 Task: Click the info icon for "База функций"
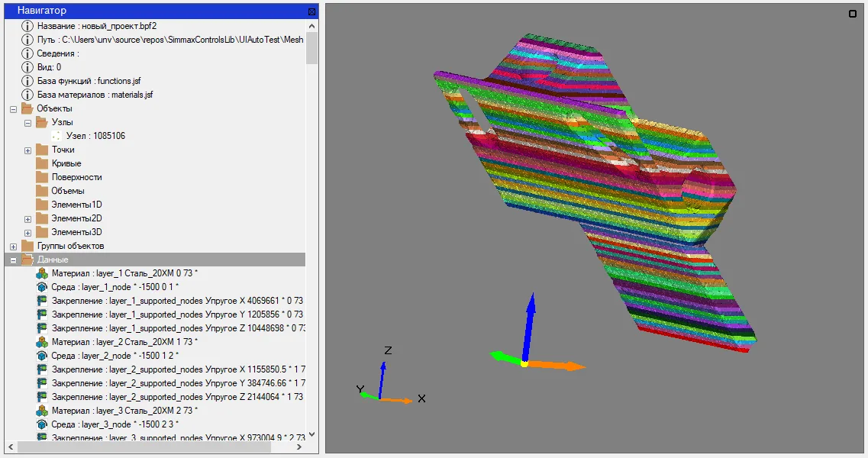point(27,81)
